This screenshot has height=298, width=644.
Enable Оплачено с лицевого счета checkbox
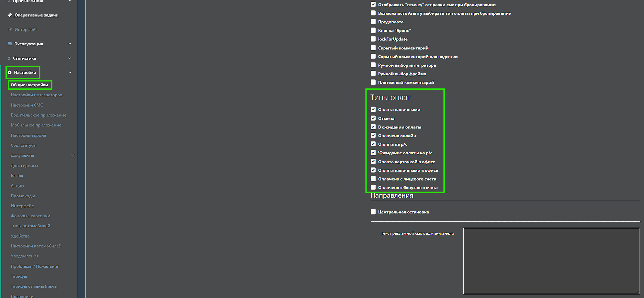click(x=373, y=179)
